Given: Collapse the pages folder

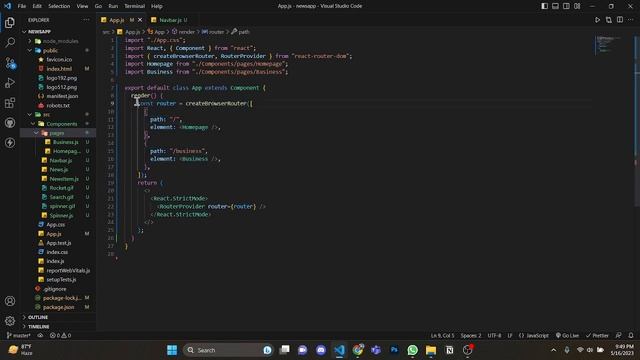Looking at the screenshot, I should tap(58, 133).
